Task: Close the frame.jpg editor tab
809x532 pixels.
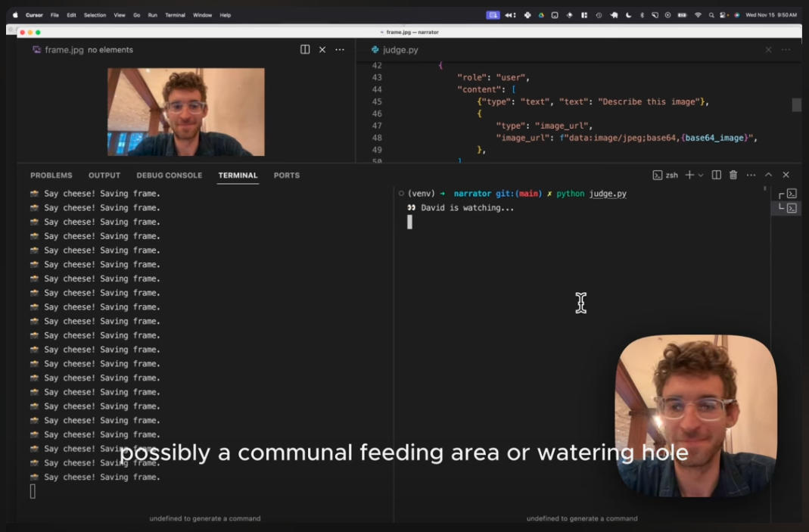Action: click(x=322, y=50)
